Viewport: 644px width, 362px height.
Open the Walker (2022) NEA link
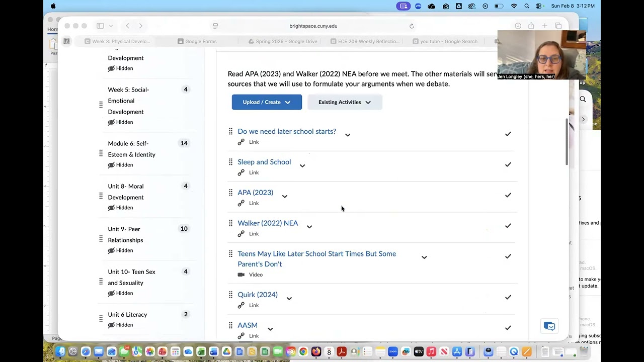coord(268,223)
